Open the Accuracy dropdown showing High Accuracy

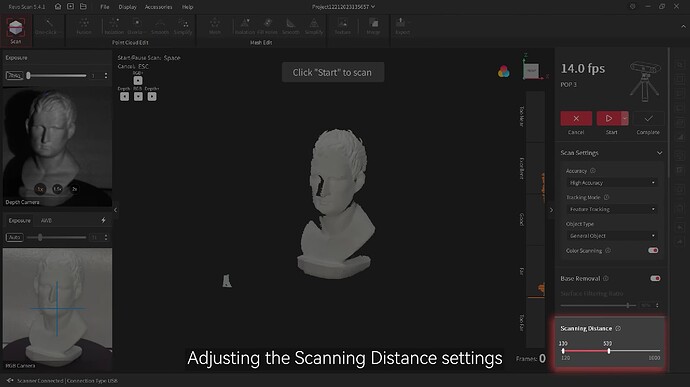point(612,183)
